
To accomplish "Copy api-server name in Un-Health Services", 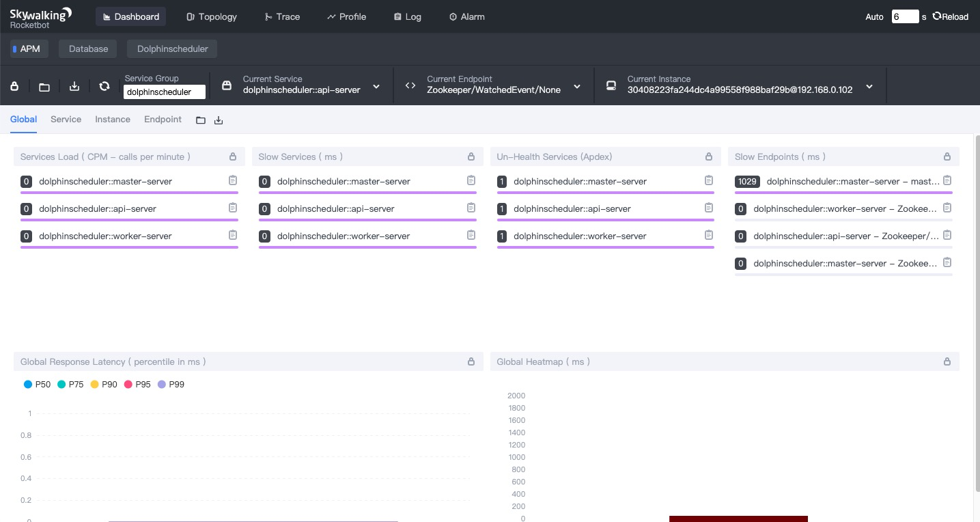I will tap(709, 208).
